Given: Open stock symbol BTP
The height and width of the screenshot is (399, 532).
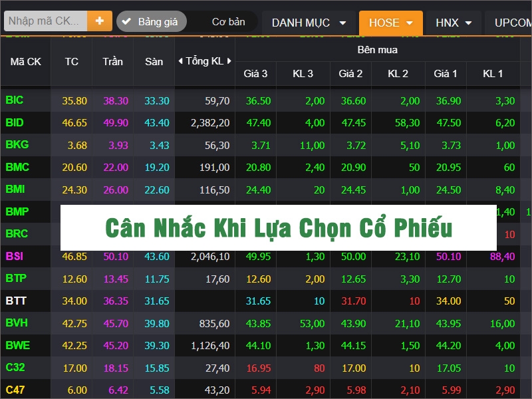Looking at the screenshot, I should [16, 279].
